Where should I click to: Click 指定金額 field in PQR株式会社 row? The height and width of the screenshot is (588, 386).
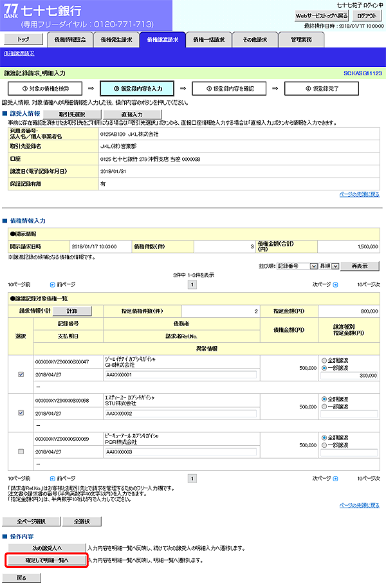349,453
